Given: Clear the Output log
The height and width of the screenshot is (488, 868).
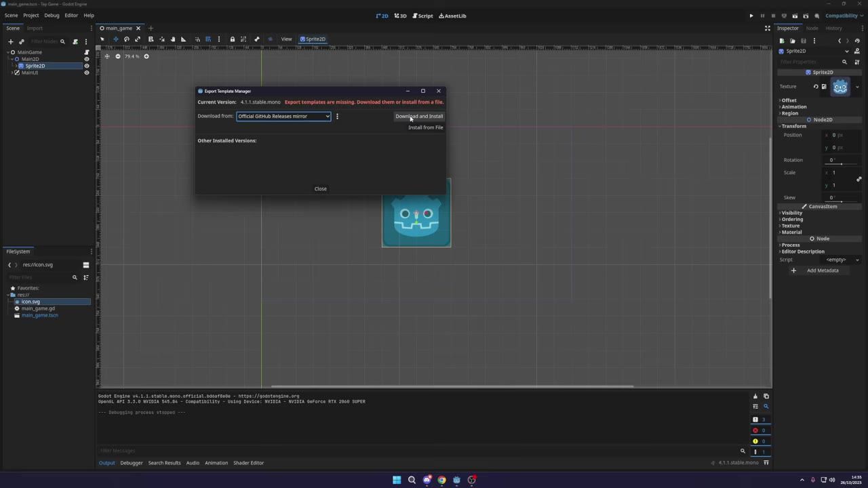Looking at the screenshot, I should click(x=755, y=396).
